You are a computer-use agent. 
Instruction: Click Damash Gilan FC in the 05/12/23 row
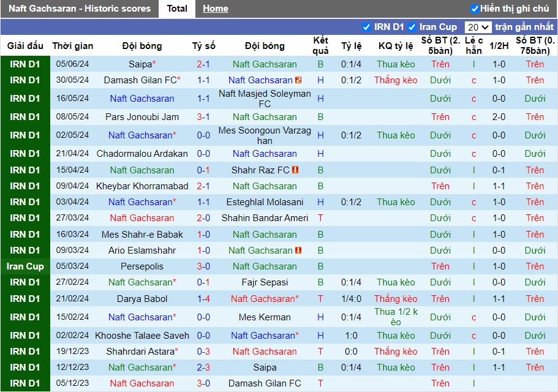(265, 383)
